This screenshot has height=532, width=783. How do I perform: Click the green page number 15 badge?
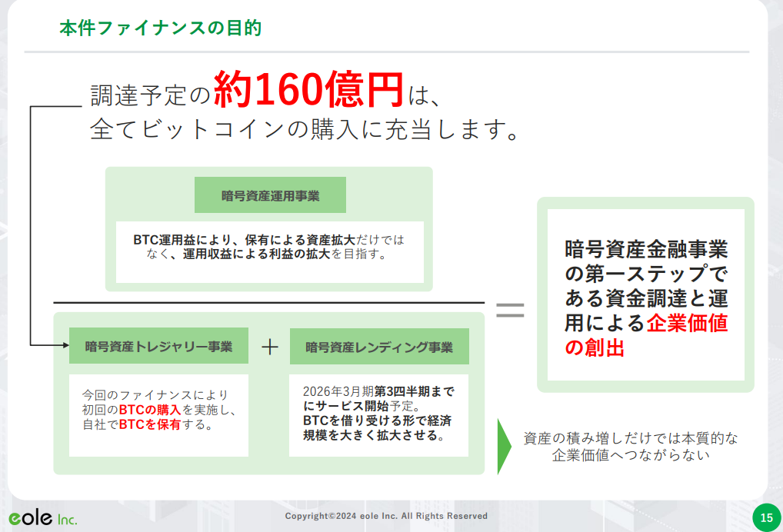point(765,517)
